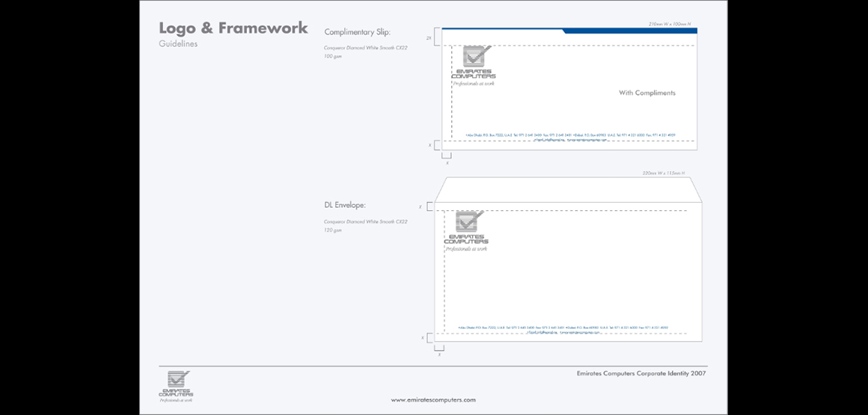868x415 pixels.
Task: Select the 210mm W x 100mm H dimension label
Action: 673,24
